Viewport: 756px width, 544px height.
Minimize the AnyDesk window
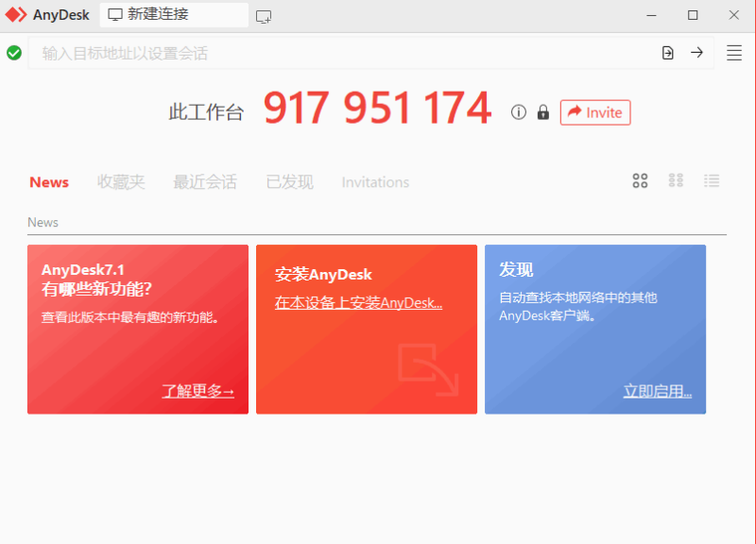click(x=651, y=15)
